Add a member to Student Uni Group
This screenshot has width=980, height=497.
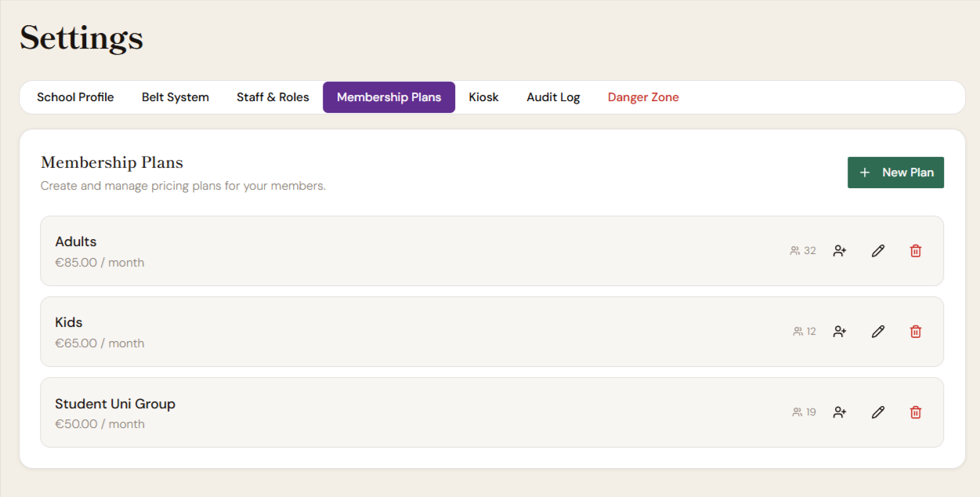(x=840, y=412)
